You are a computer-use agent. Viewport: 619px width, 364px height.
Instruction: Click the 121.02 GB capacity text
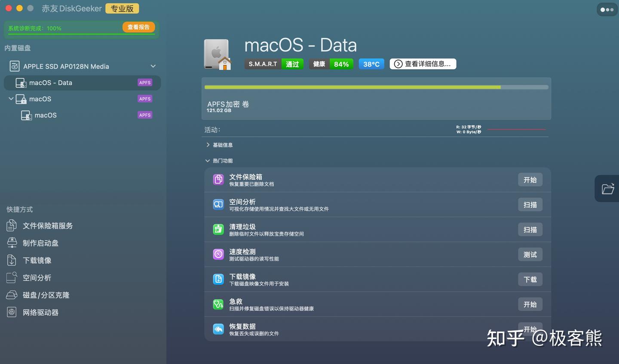pos(219,110)
